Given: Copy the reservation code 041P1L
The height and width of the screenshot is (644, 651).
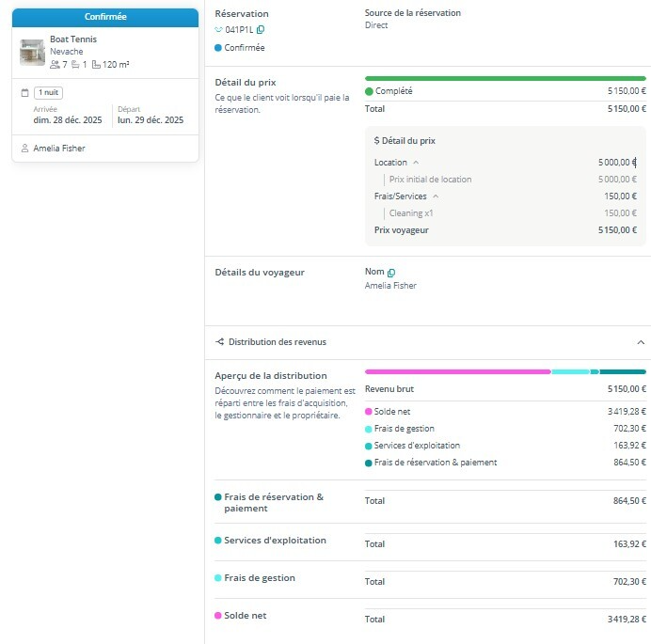Looking at the screenshot, I should tap(261, 30).
